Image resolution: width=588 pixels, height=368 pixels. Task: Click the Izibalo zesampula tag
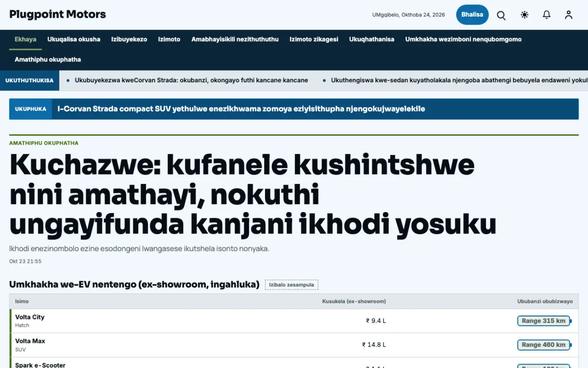click(292, 285)
